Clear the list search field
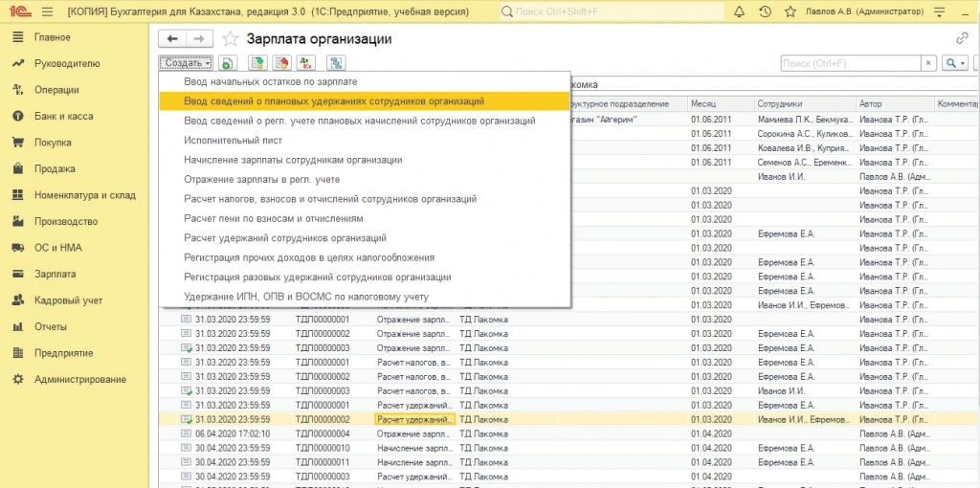The height and width of the screenshot is (488, 980). pyautogui.click(x=929, y=63)
